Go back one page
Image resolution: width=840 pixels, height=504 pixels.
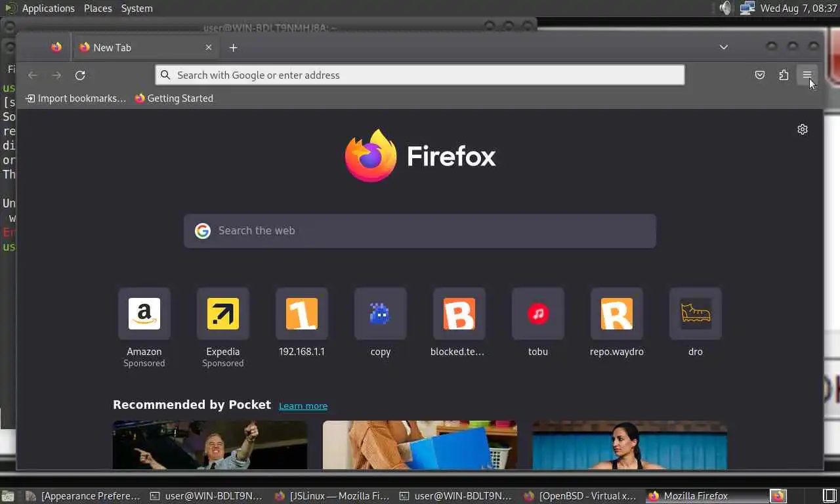[x=32, y=75]
